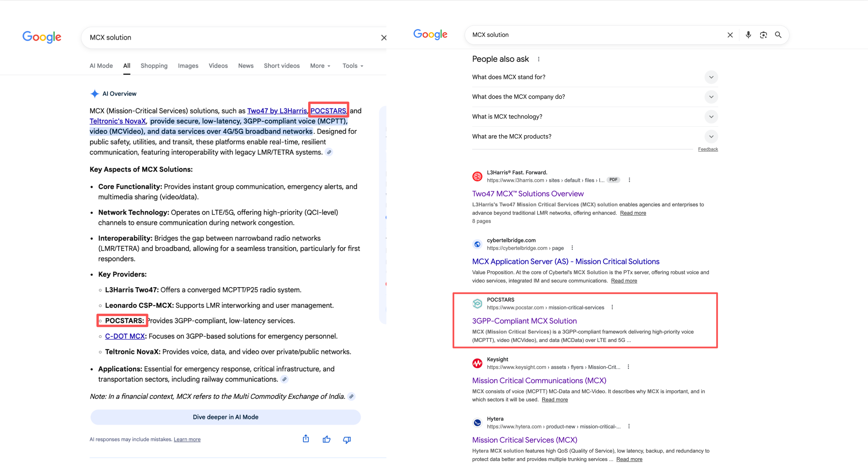The image size is (868, 475).
Task: Click the Google logo in the right window
Action: [x=430, y=34]
